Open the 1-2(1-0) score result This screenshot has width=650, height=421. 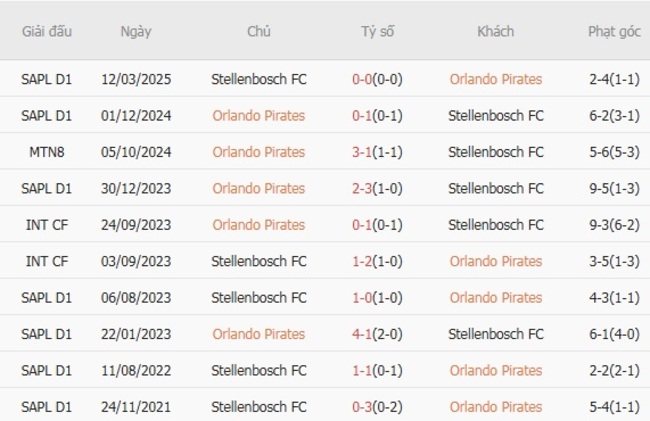(378, 261)
